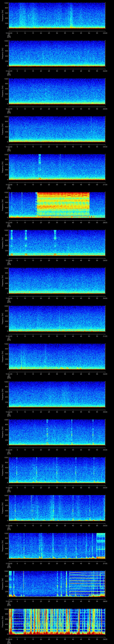Click Frequency (Hz) axis label of 10:22:00 spectrogram
This screenshot has height=644, width=114.
[x=3, y=16]
